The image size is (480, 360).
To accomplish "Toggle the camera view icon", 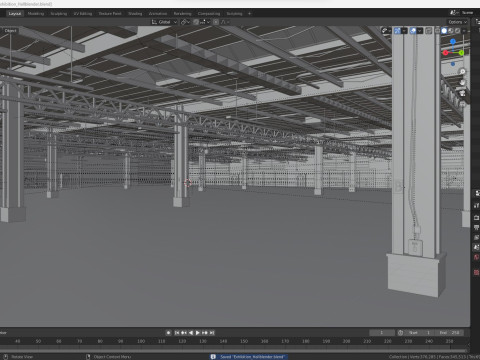I will [462, 93].
